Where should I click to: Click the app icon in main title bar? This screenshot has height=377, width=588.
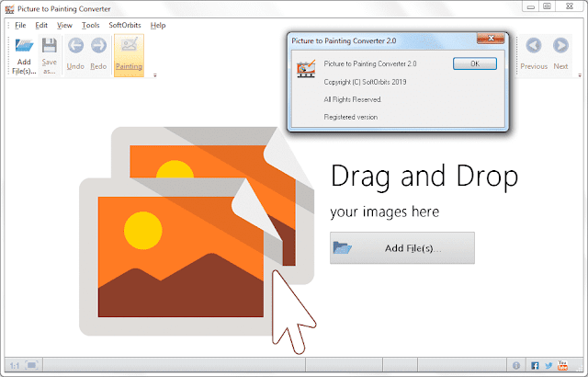pos(9,9)
